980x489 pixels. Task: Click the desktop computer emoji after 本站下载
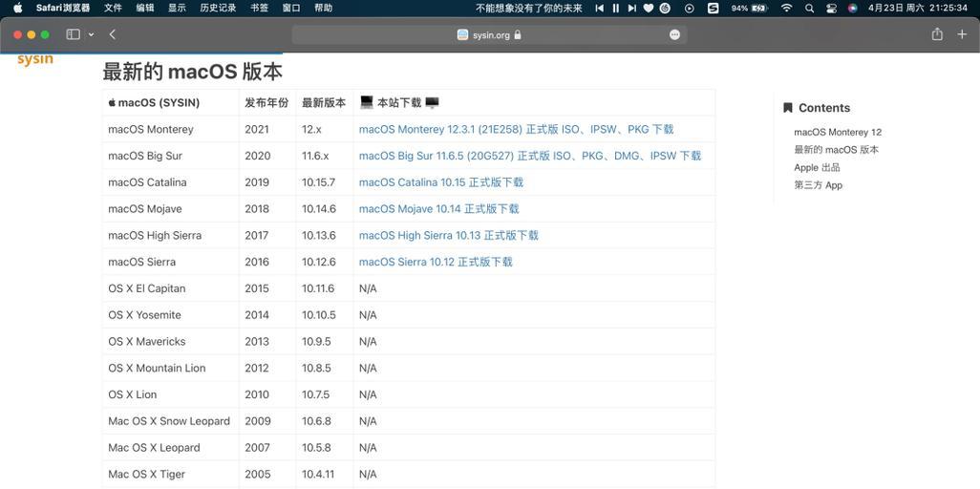[x=432, y=102]
